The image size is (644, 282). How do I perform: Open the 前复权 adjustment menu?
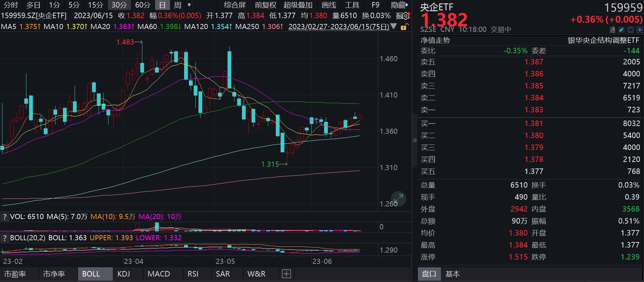click(266, 5)
